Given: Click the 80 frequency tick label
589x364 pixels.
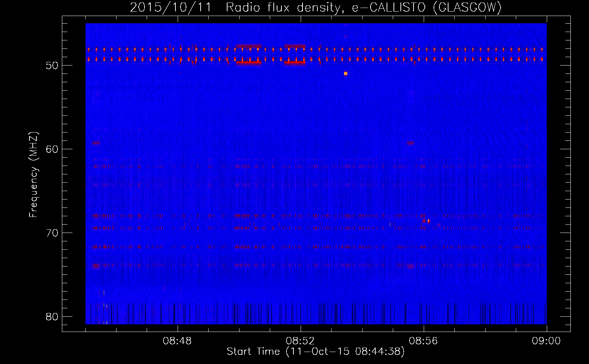Looking at the screenshot, I should (52, 317).
